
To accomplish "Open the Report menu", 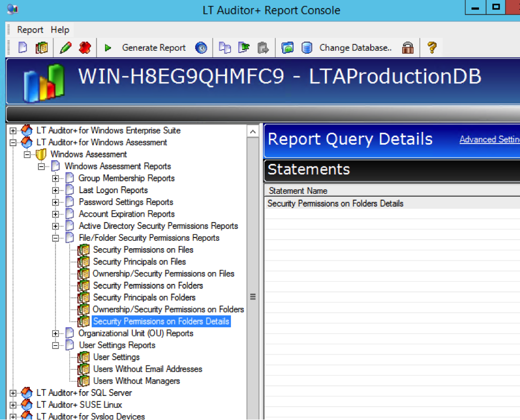I will [x=30, y=30].
